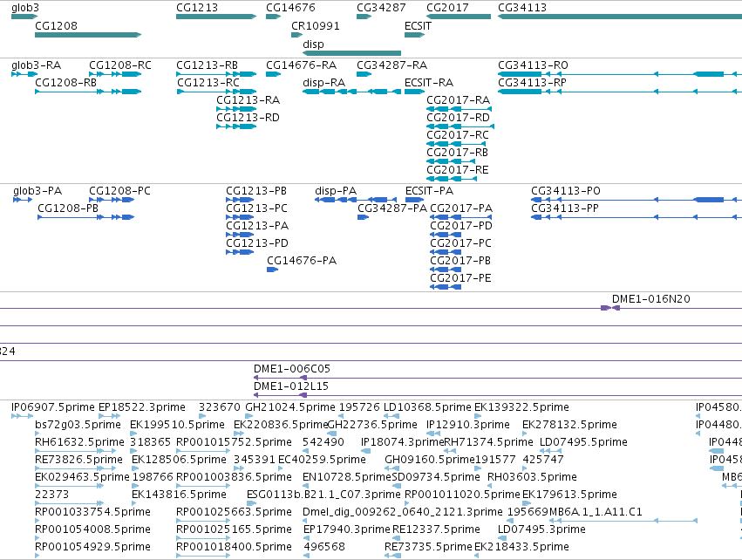The height and width of the screenshot is (560, 742).
Task: Click EST Dmel_dig_009262_0640_2121.3prime
Action: pos(403,512)
